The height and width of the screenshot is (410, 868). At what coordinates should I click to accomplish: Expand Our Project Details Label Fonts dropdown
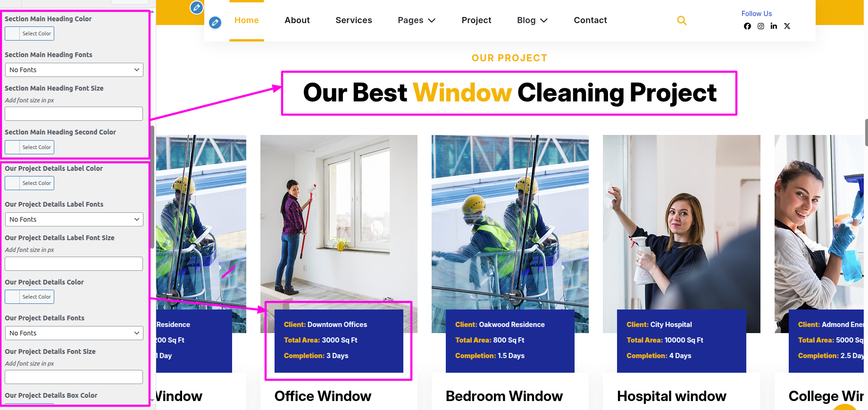pos(74,219)
